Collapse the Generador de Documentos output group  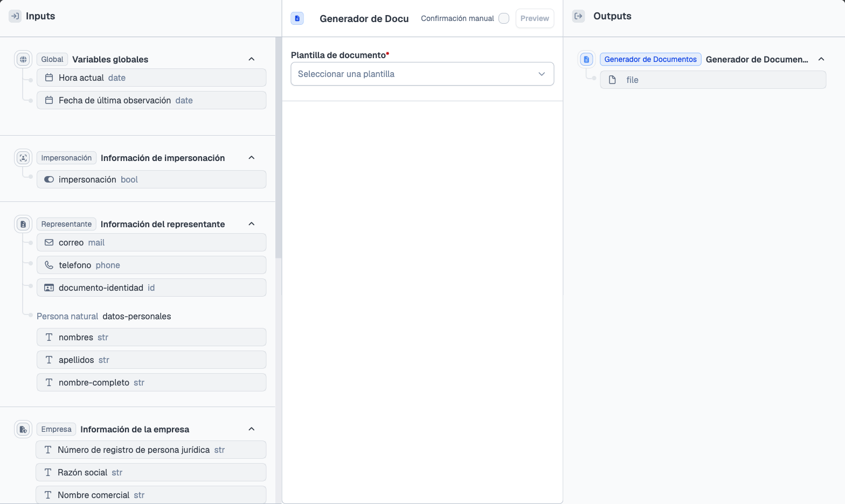(x=821, y=59)
